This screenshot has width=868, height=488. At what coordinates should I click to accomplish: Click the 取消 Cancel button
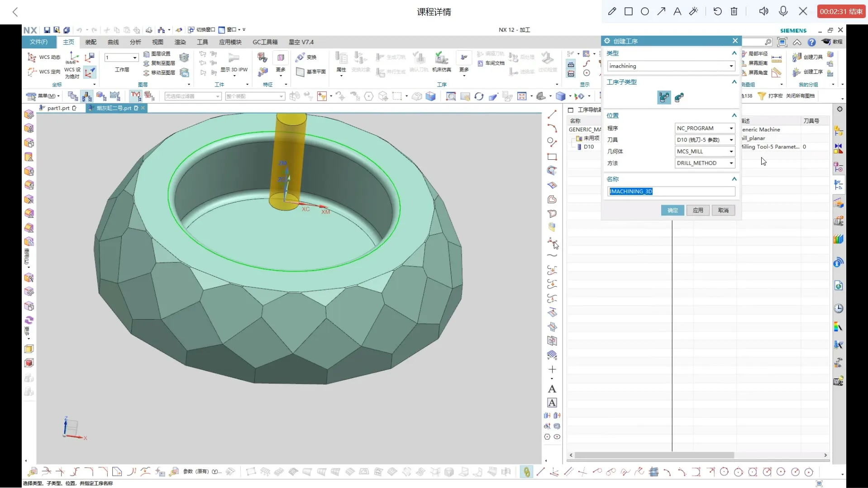click(723, 211)
